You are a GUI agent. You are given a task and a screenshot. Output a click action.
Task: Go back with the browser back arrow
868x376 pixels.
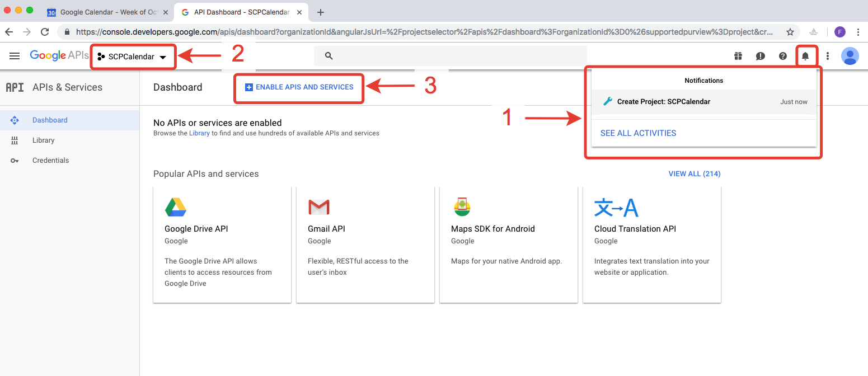pyautogui.click(x=9, y=32)
